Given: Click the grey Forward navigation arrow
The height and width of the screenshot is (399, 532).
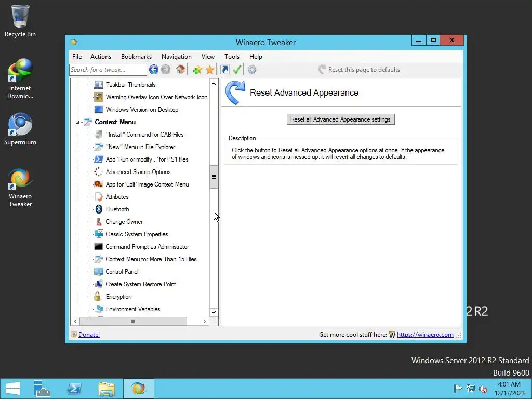Looking at the screenshot, I should [x=166, y=70].
